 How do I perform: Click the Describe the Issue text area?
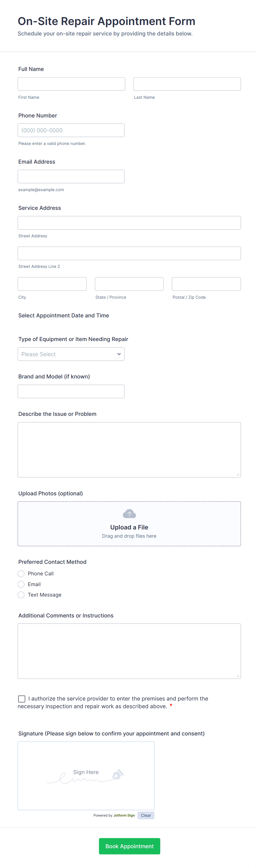pos(129,449)
